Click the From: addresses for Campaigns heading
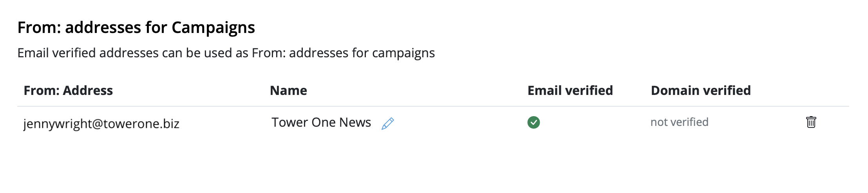This screenshot has width=868, height=193. (136, 27)
